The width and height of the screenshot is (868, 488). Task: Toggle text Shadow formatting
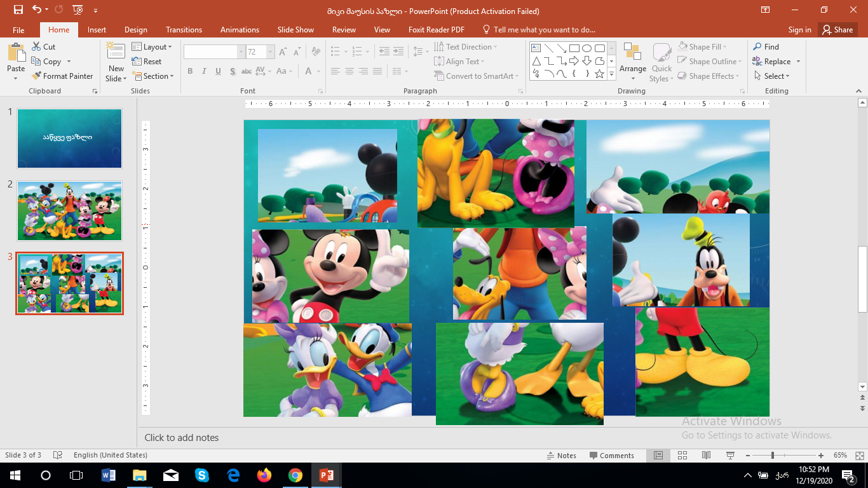point(233,72)
